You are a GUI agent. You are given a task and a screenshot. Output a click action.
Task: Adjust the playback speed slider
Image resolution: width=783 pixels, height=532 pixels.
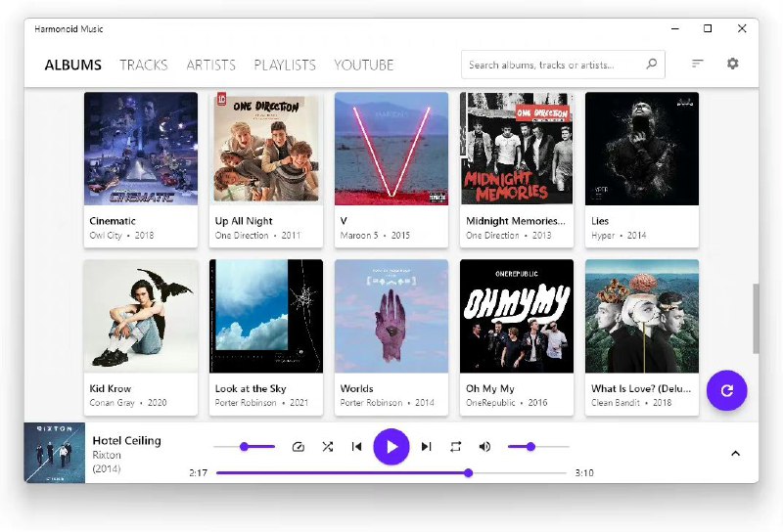click(244, 447)
